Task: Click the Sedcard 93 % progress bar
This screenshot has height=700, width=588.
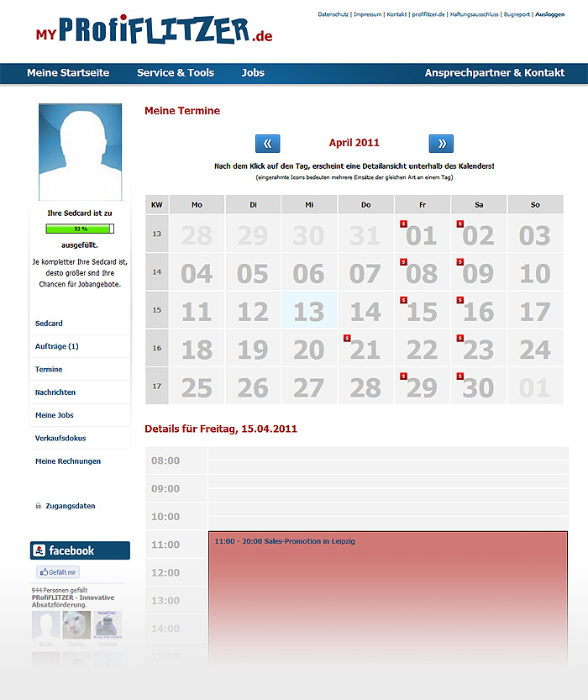Action: tap(80, 229)
